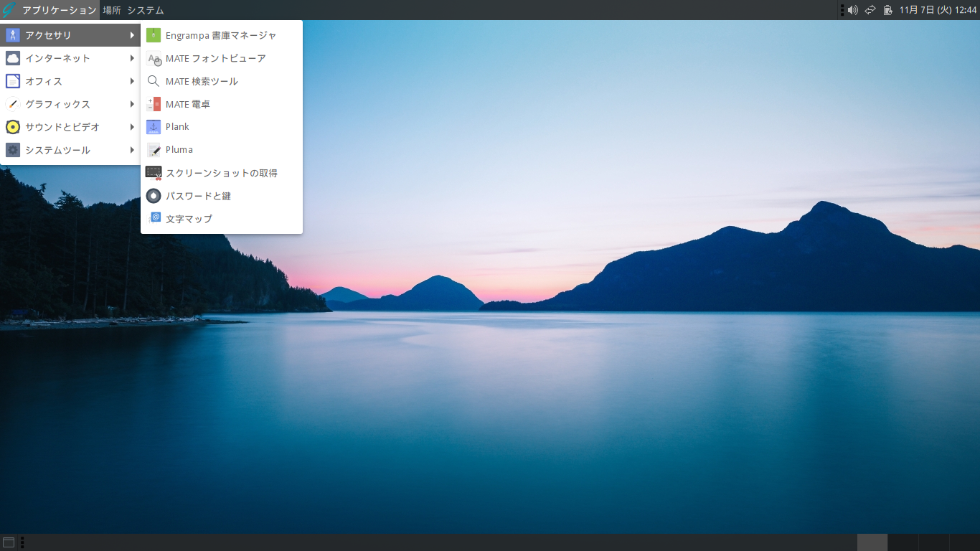Click the show desktop button in the bottom panel

pyautogui.click(x=9, y=542)
